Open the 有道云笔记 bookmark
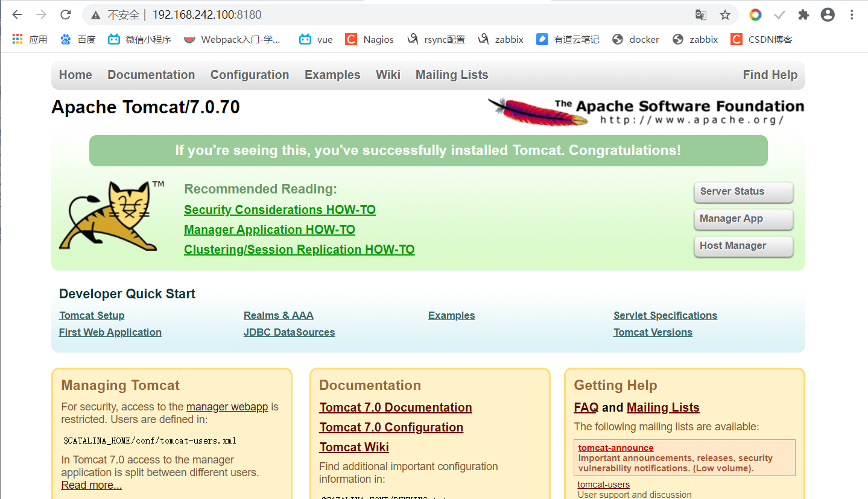The image size is (868, 499). (568, 39)
